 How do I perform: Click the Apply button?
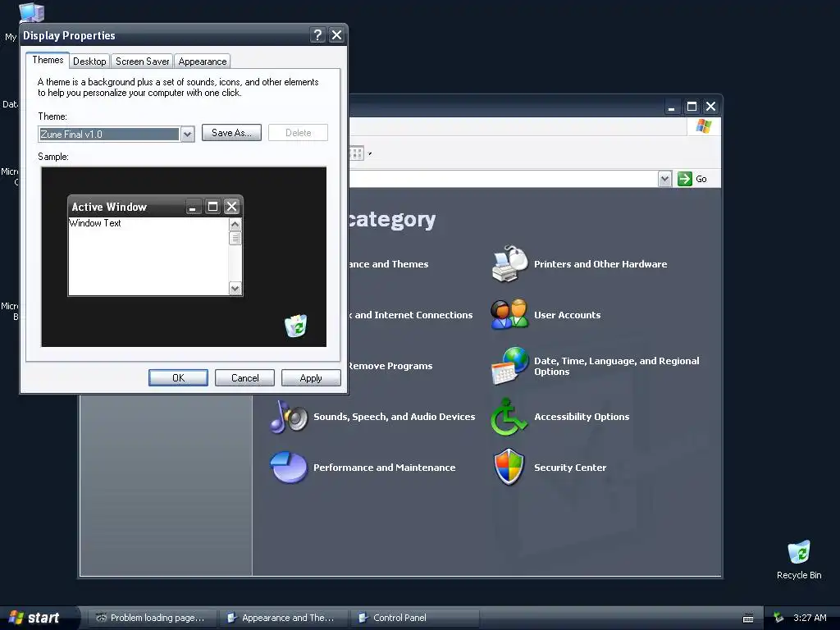tap(311, 377)
